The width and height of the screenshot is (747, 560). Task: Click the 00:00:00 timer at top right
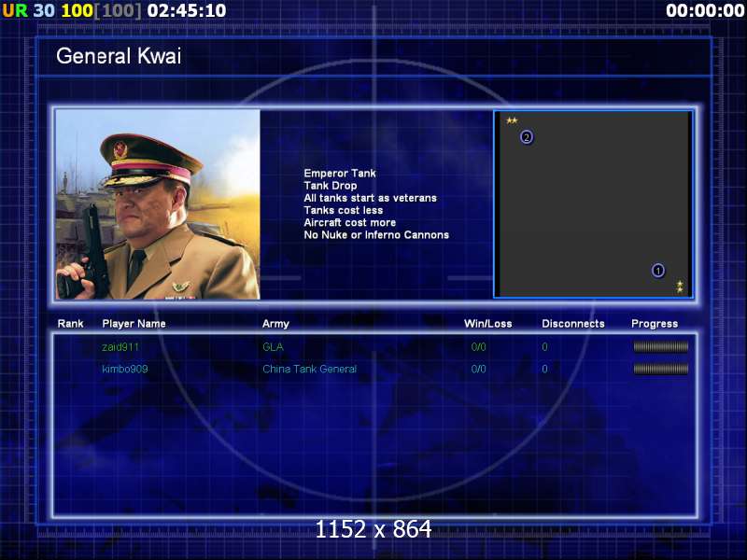706,10
